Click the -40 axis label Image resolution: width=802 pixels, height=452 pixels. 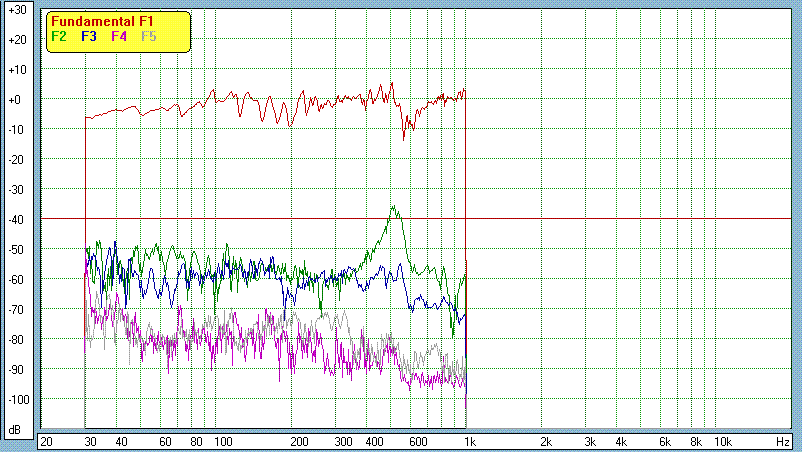coord(16,220)
